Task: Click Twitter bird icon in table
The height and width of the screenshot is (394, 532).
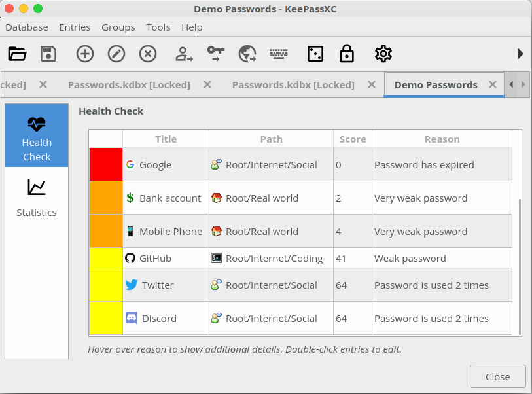Action: [132, 285]
